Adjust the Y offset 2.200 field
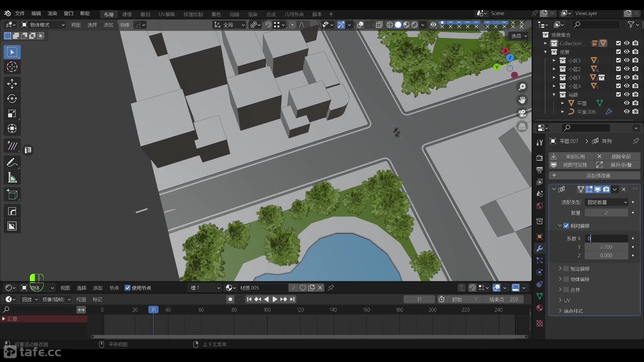Viewport: 644px width, 362px height. tap(606, 247)
